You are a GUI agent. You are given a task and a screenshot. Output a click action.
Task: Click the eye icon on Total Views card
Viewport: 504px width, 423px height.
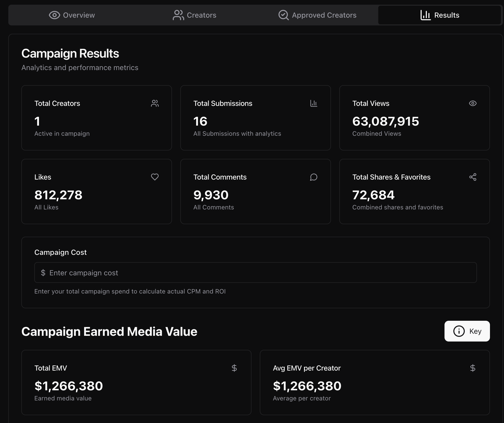click(x=473, y=103)
